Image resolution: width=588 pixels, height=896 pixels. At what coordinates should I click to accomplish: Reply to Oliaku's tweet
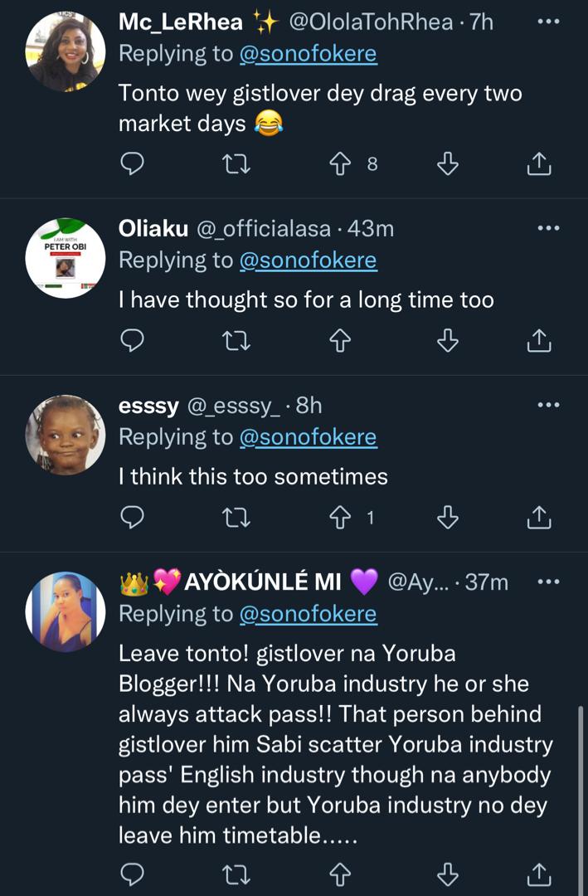pyautogui.click(x=133, y=340)
